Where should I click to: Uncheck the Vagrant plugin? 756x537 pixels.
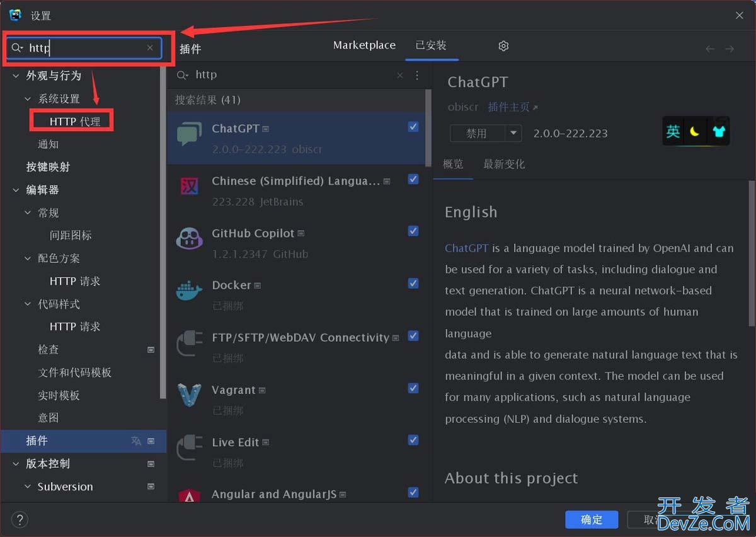413,388
